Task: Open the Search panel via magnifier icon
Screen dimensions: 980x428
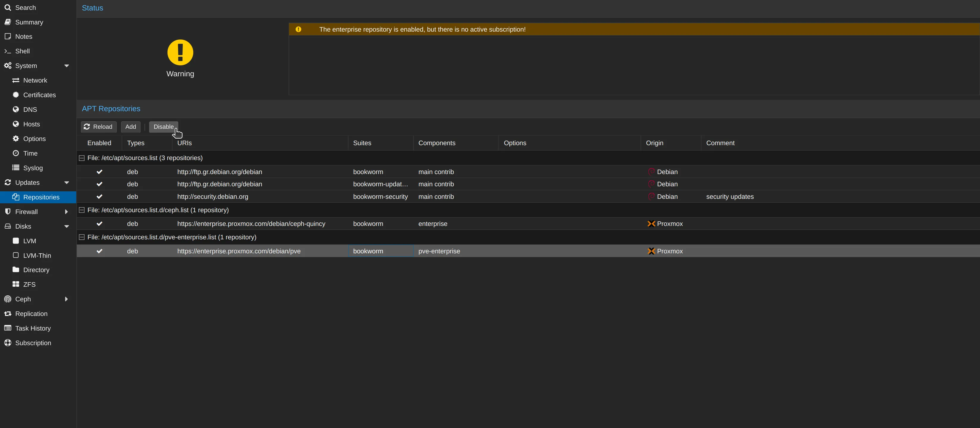Action: point(8,7)
